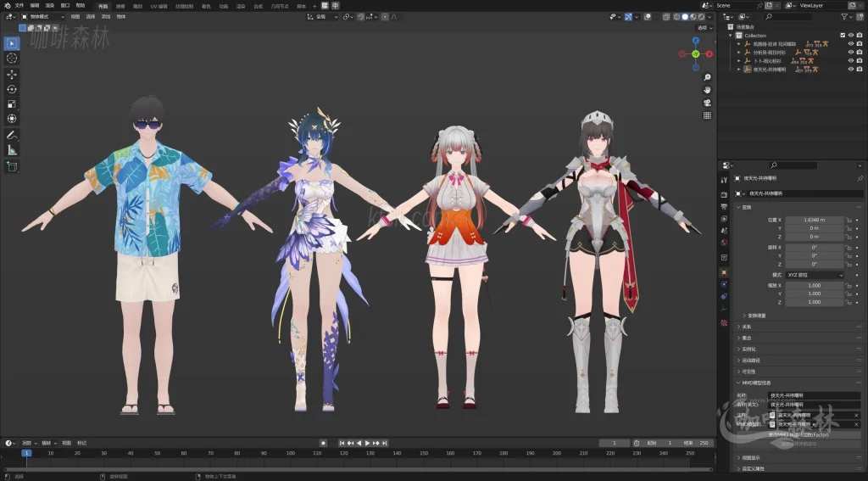Open the 文件 File menu
Image resolution: width=868 pixels, height=481 pixels.
pyautogui.click(x=19, y=6)
